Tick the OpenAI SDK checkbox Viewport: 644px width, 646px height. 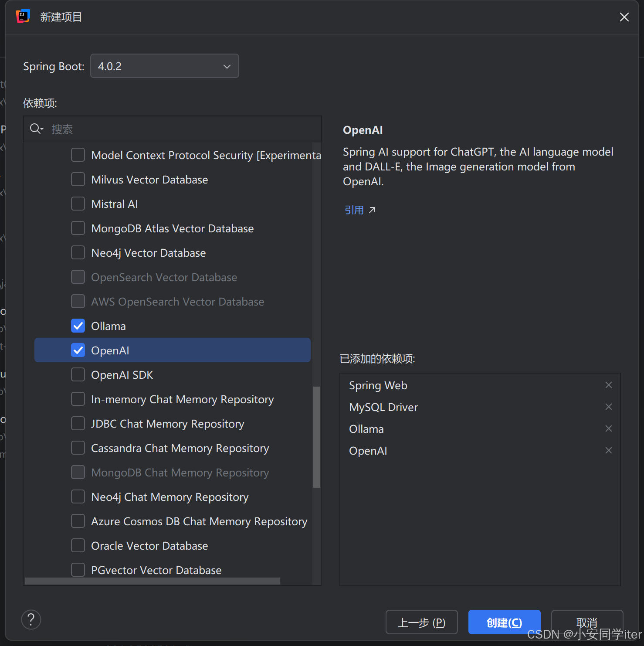78,374
